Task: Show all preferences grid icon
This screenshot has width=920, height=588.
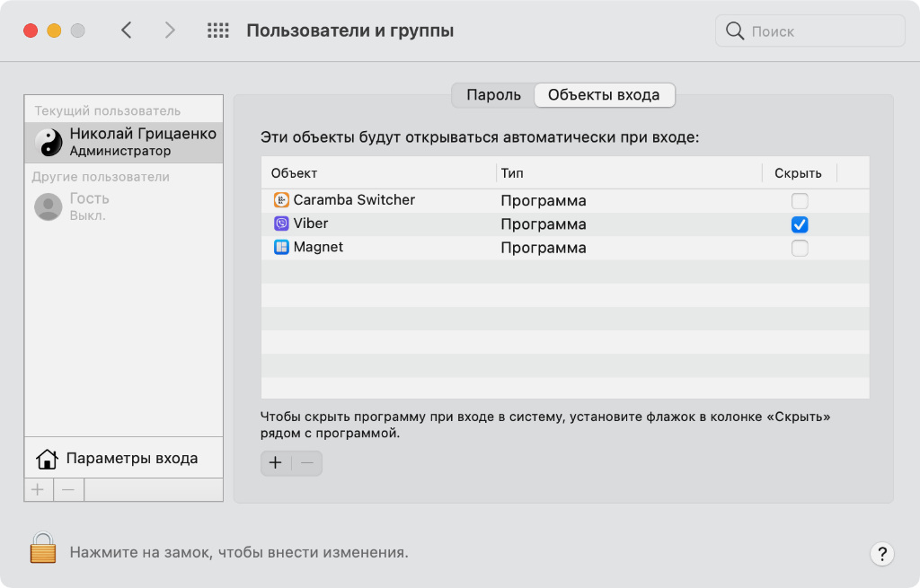Action: click(218, 31)
